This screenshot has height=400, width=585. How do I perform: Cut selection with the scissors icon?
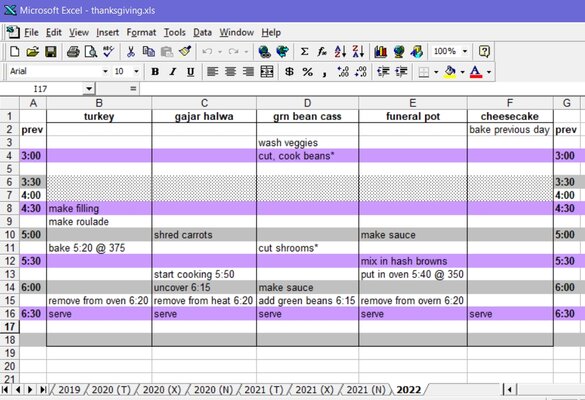coord(131,51)
